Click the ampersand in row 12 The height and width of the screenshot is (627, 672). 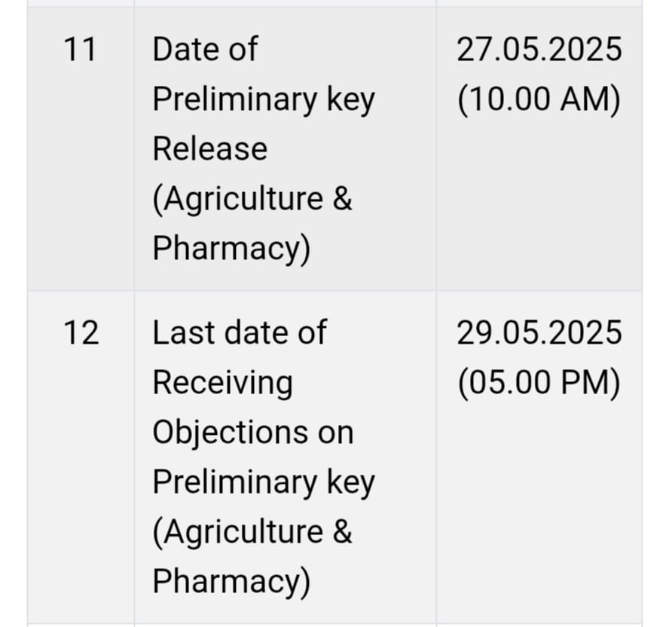(341, 532)
